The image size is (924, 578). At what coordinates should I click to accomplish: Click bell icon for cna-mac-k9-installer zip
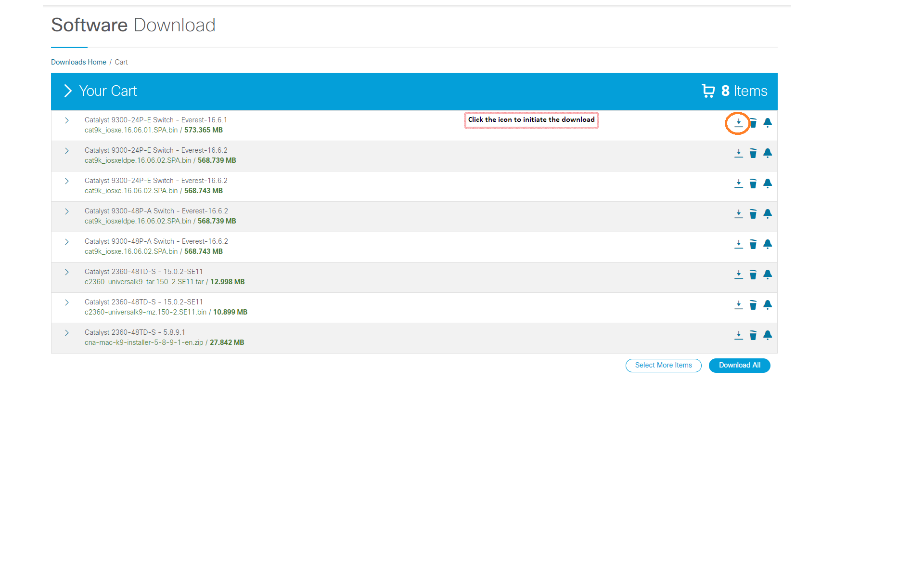coord(768,336)
